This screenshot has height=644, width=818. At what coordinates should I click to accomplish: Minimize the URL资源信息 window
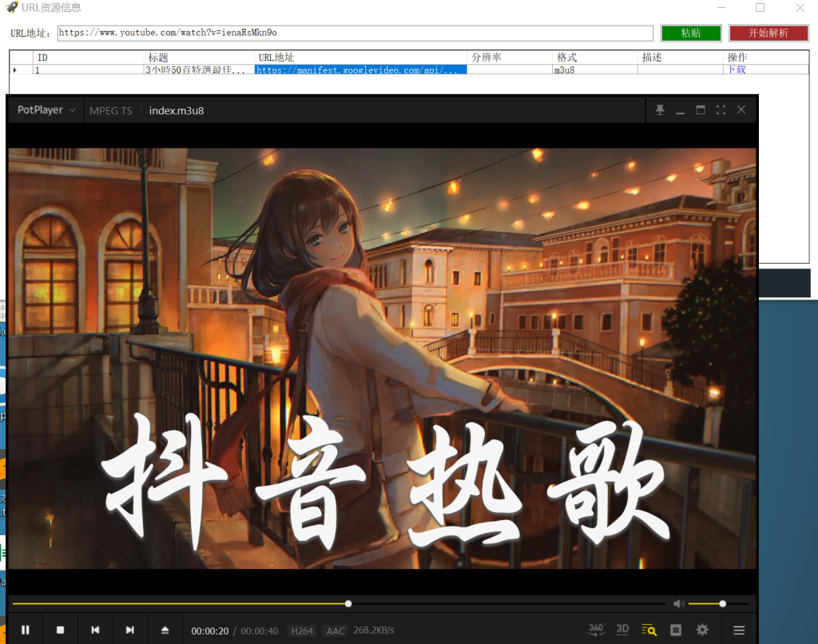pos(721,7)
